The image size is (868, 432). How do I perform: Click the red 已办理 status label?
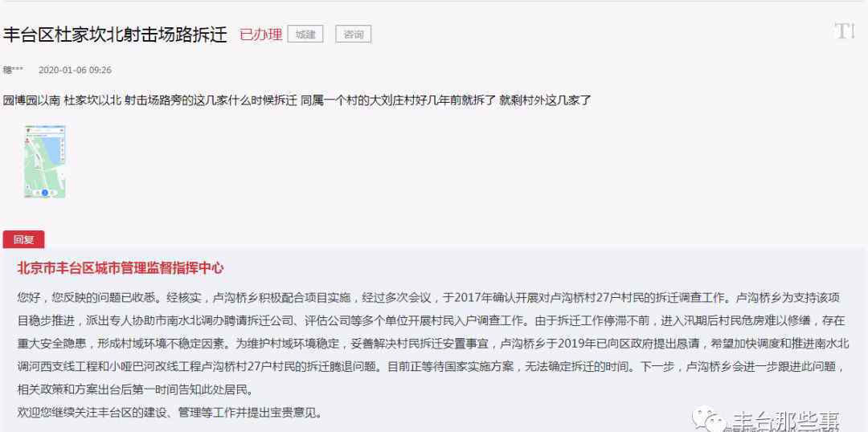point(260,35)
